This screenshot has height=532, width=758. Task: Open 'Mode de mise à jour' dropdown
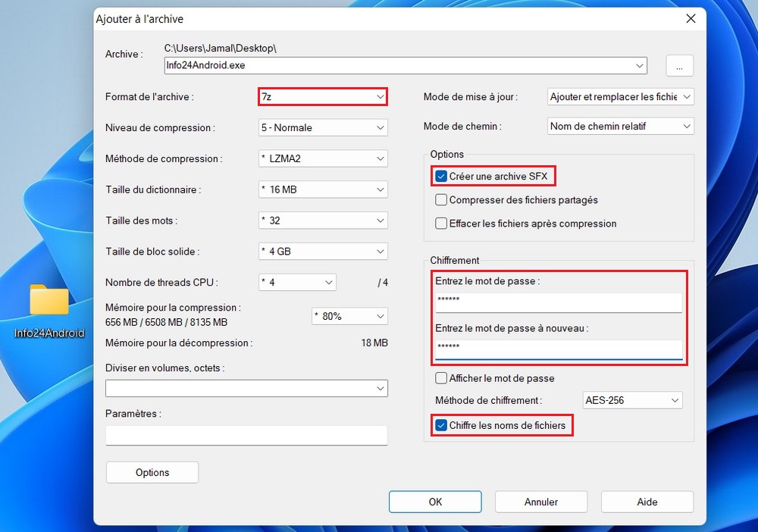tap(620, 97)
